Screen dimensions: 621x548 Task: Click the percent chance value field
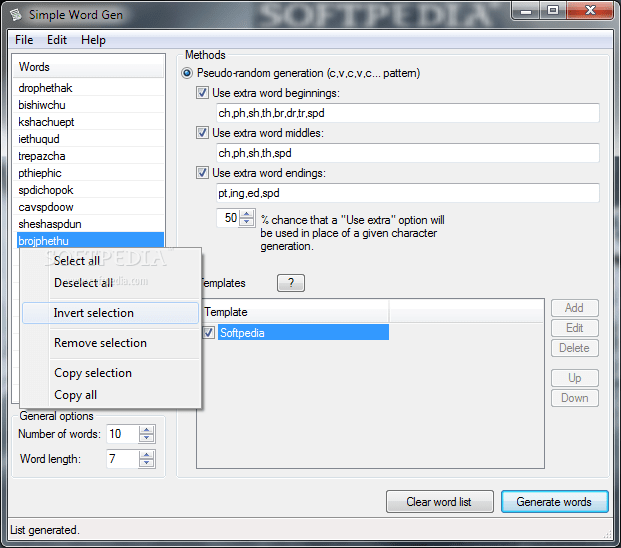coord(229,218)
